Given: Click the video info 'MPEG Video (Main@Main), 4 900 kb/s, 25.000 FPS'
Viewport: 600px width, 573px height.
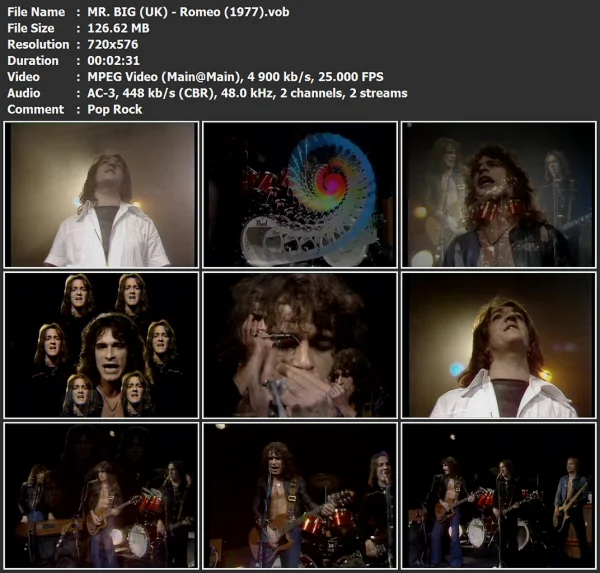Looking at the screenshot, I should pyautogui.click(x=235, y=77).
